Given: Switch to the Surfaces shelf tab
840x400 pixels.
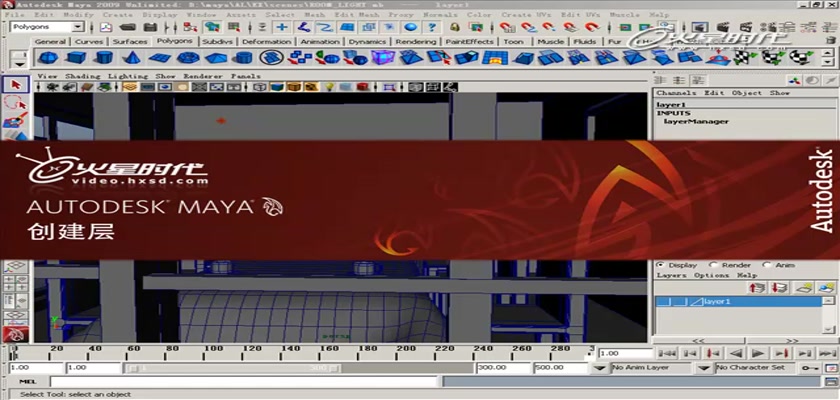Looking at the screenshot, I should click(x=130, y=41).
